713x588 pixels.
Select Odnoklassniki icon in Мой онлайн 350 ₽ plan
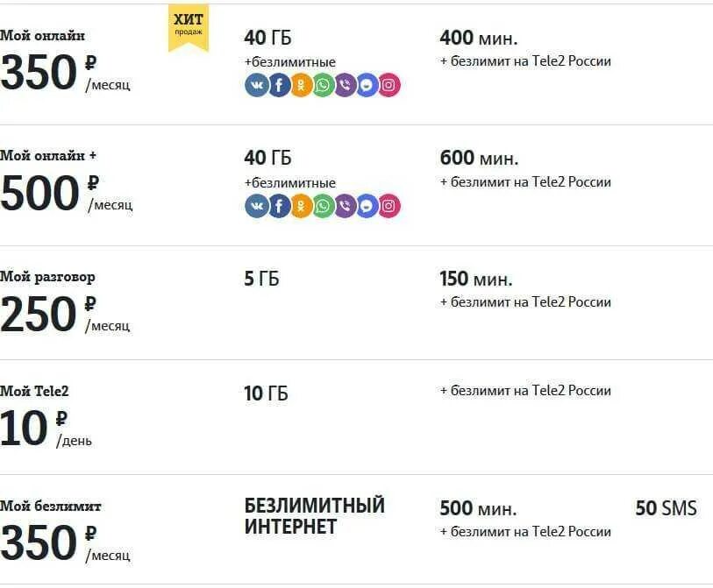pos(301,85)
